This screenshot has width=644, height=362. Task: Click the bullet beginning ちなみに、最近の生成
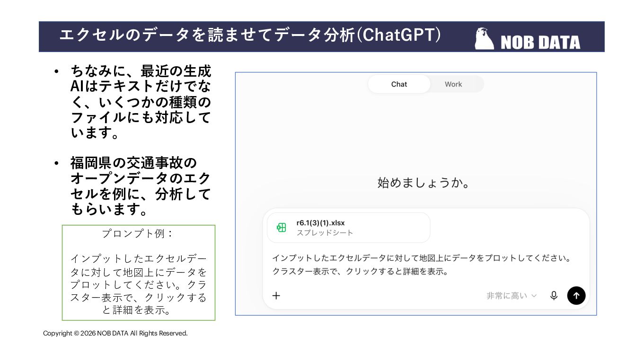point(141,102)
